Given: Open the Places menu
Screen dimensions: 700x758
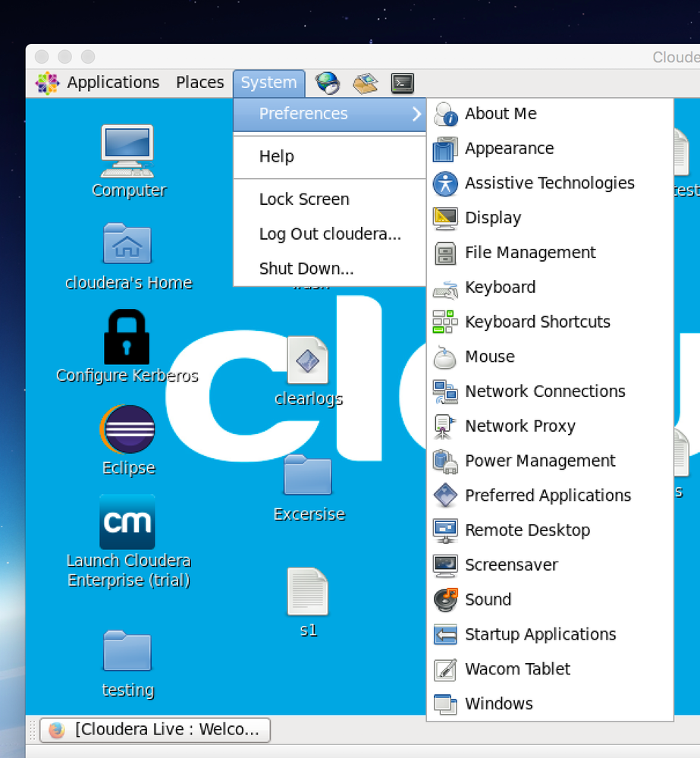Looking at the screenshot, I should tap(199, 83).
